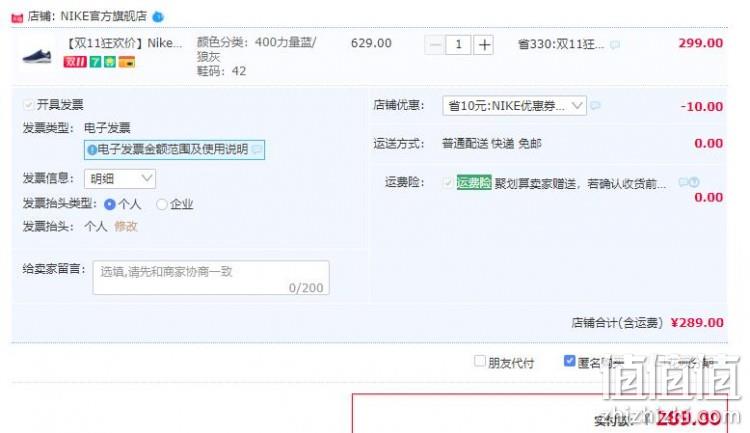Enable the 朋友代付 checkbox
The width and height of the screenshot is (750, 433).
coord(479,361)
